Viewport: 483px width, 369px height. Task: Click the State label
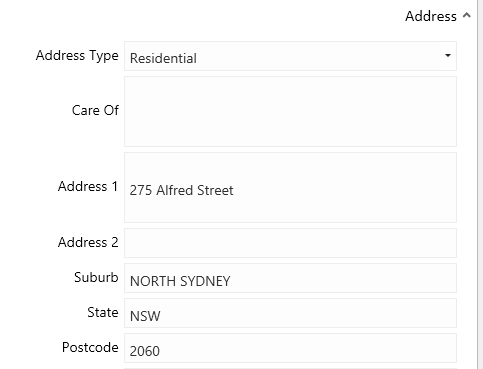(103, 312)
